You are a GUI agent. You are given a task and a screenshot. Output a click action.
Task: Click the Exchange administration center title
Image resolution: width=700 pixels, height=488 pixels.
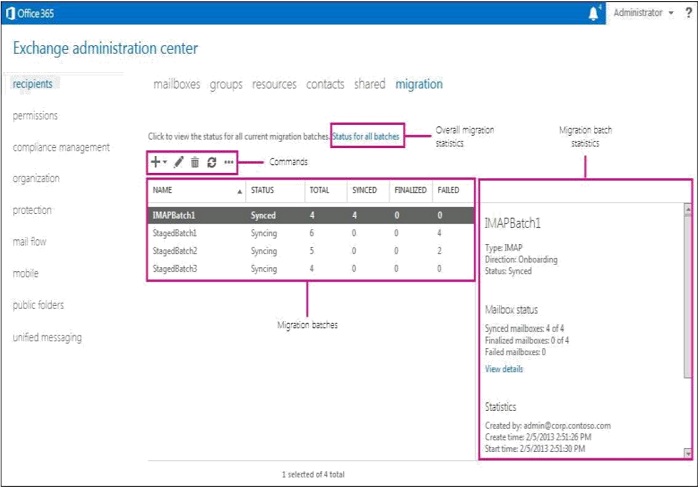click(105, 48)
